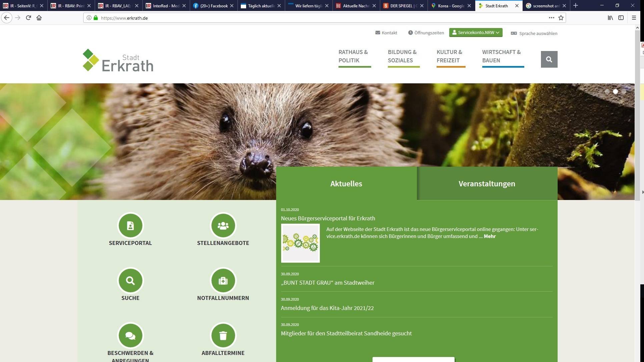Screen dimensions: 644x362
Task: Reload the page with the refresh icon
Action: (x=28, y=18)
